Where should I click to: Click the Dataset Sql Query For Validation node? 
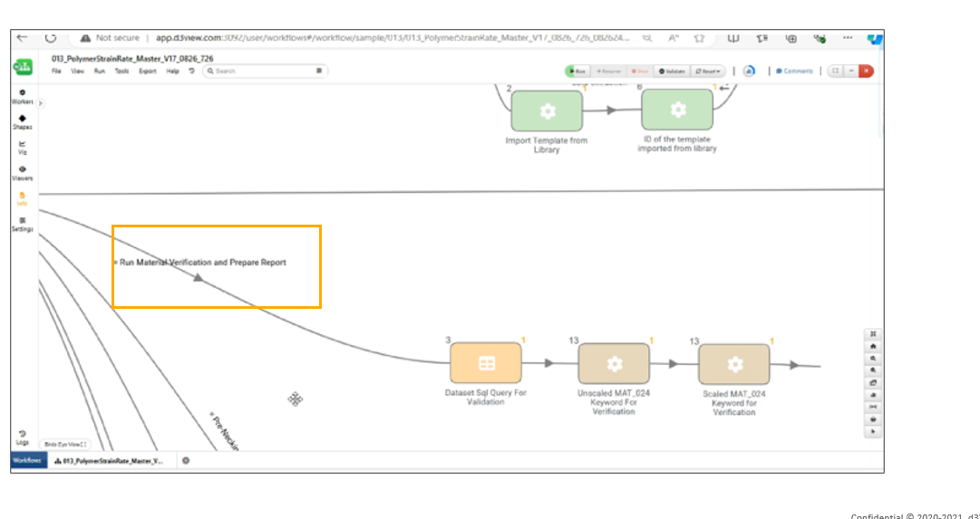[486, 363]
